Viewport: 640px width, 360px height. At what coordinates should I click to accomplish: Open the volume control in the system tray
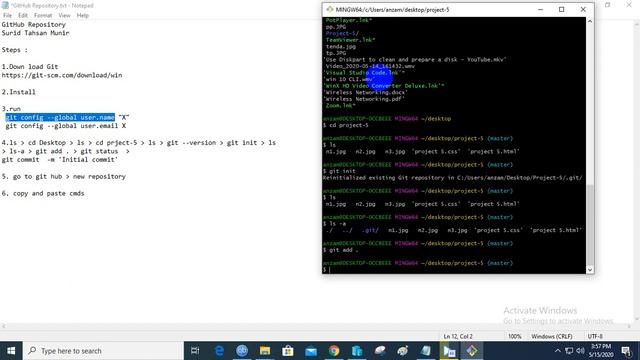coord(580,351)
